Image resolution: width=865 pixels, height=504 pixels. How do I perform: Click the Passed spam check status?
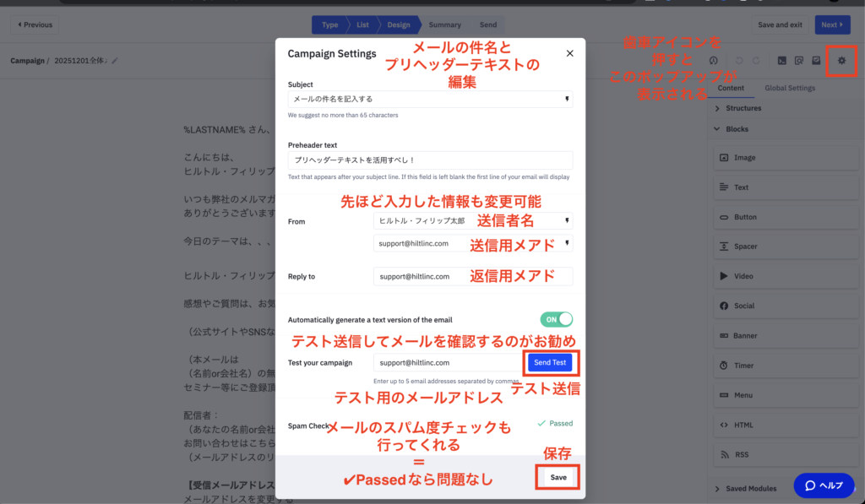coord(555,424)
